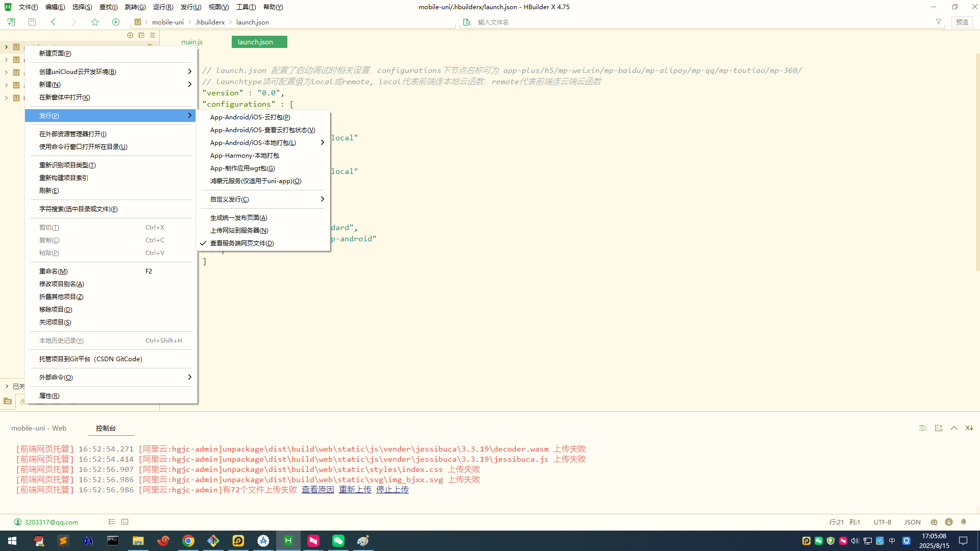Click the 停止上传 link
The width and height of the screenshot is (980, 551).
click(393, 490)
